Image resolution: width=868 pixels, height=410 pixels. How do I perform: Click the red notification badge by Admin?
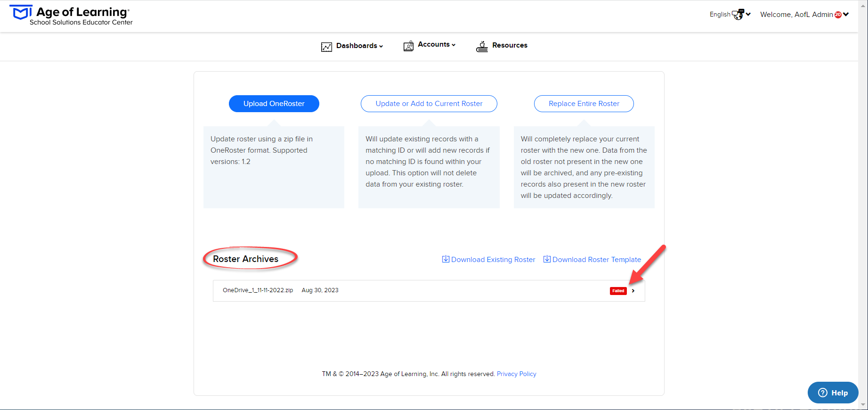[838, 15]
